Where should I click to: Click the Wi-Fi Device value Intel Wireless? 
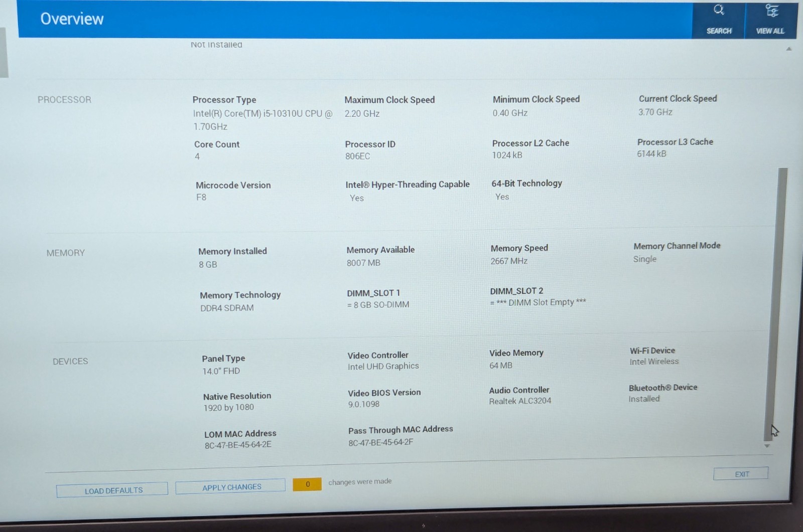(x=654, y=362)
